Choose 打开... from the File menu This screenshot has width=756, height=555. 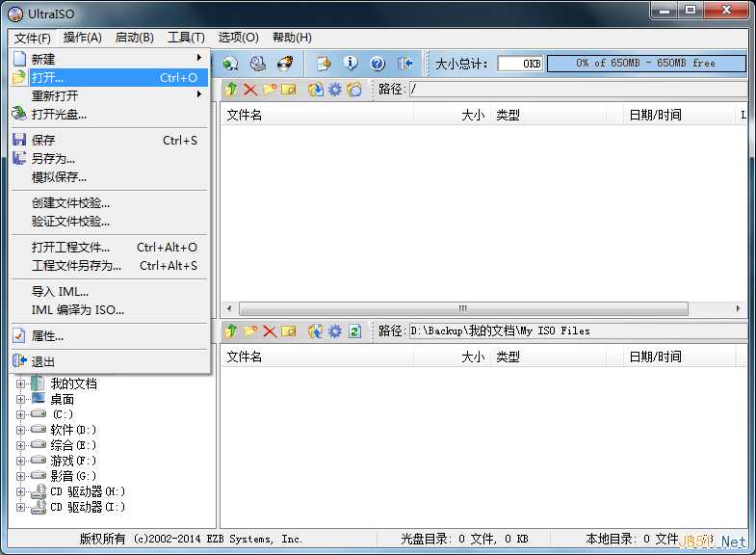[110, 77]
